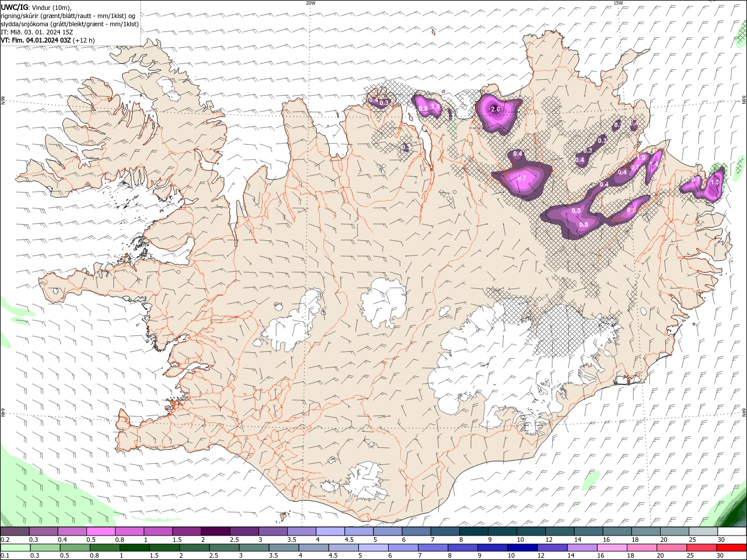Pick upper-row swatch between 0.3 and 0.4
Image resolution: width=747 pixels, height=560 pixels.
click(43, 531)
